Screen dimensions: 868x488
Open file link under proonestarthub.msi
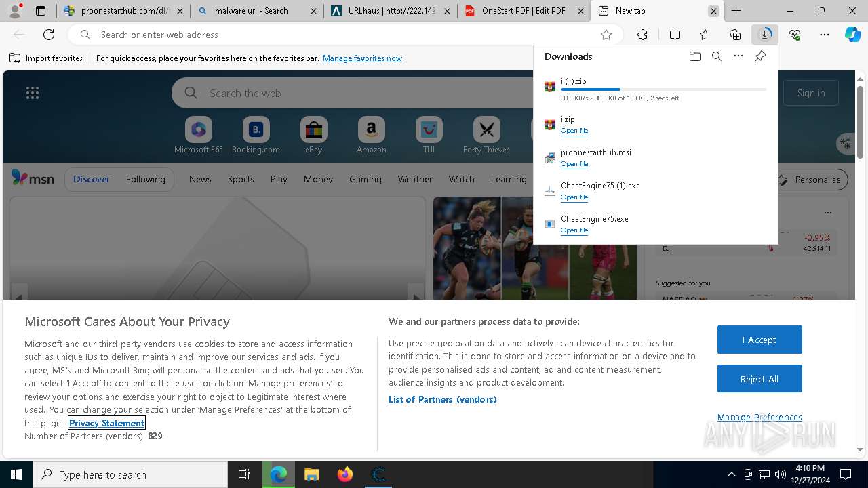click(574, 164)
